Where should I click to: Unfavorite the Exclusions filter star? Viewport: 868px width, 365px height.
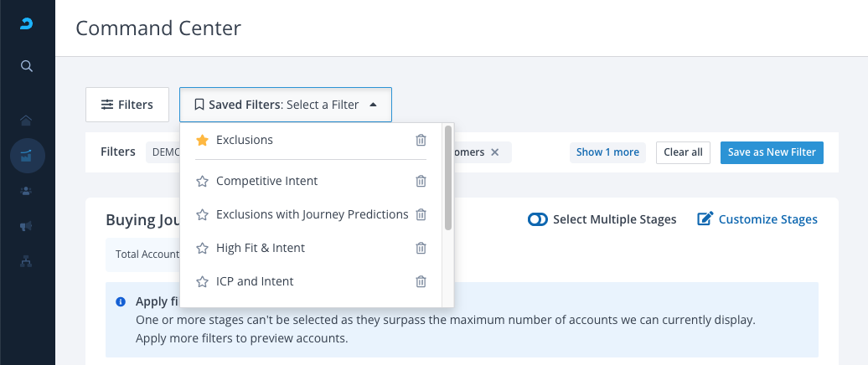[x=201, y=140]
